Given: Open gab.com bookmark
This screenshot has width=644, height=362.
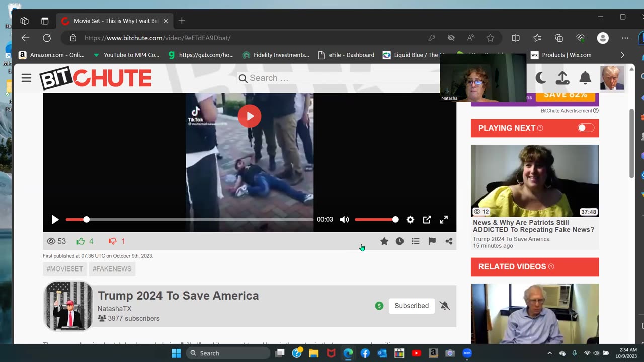Looking at the screenshot, I should tap(201, 55).
